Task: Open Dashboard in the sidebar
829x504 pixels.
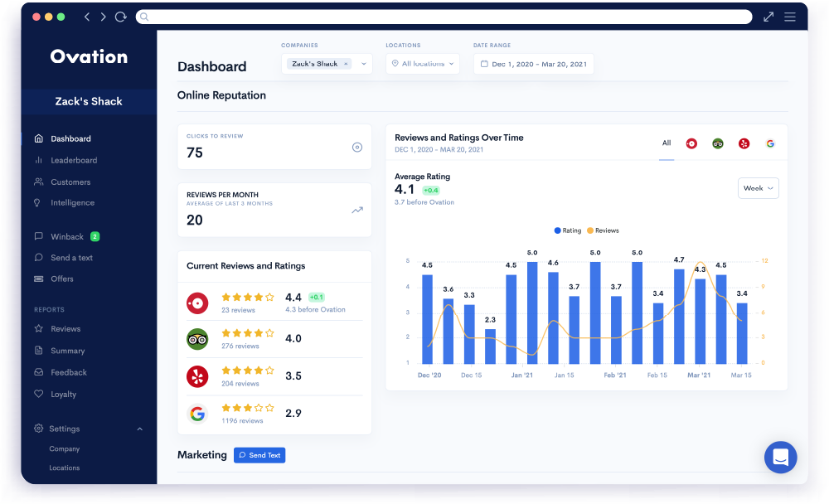Action: [x=70, y=138]
